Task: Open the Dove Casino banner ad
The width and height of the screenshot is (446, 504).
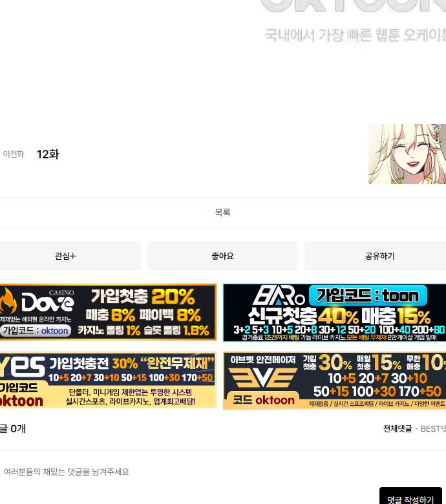Action: 129,312
